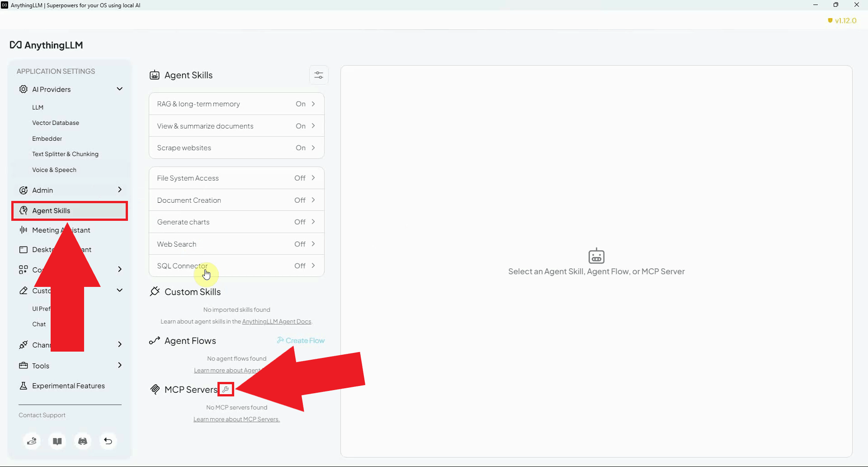Select Voice & Speech in sidebar
The height and width of the screenshot is (467, 868).
click(x=54, y=170)
